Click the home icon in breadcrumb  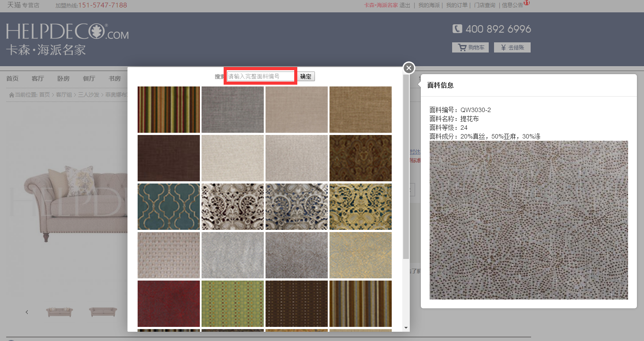click(11, 95)
